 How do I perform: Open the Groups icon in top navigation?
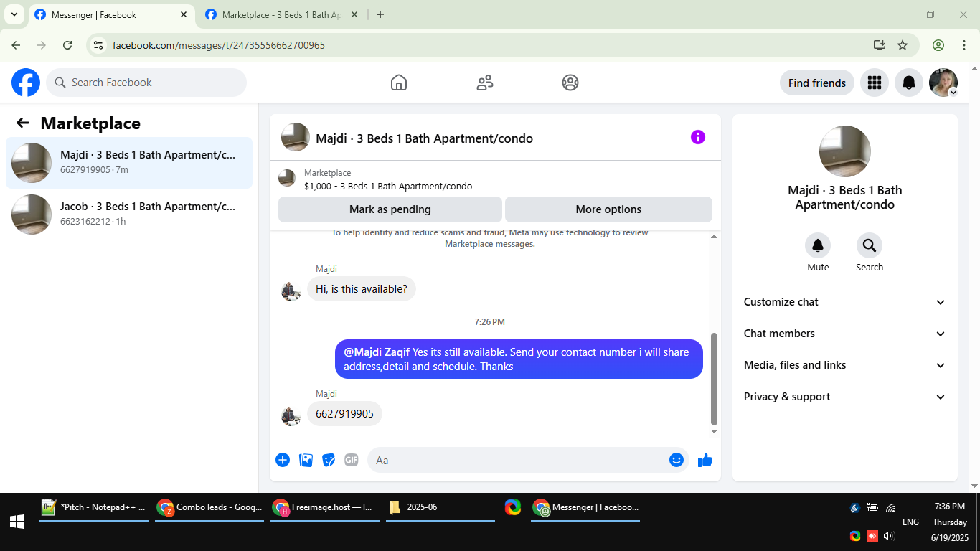pyautogui.click(x=570, y=83)
